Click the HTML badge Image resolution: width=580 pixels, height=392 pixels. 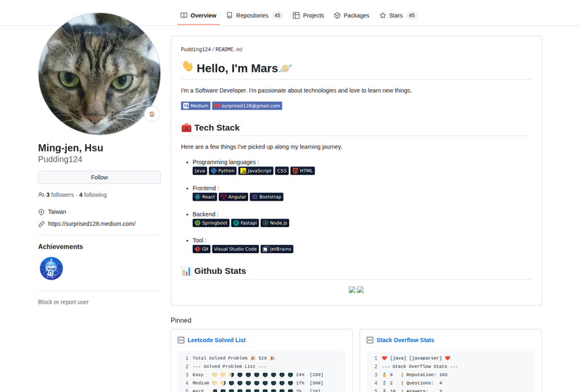pos(302,171)
